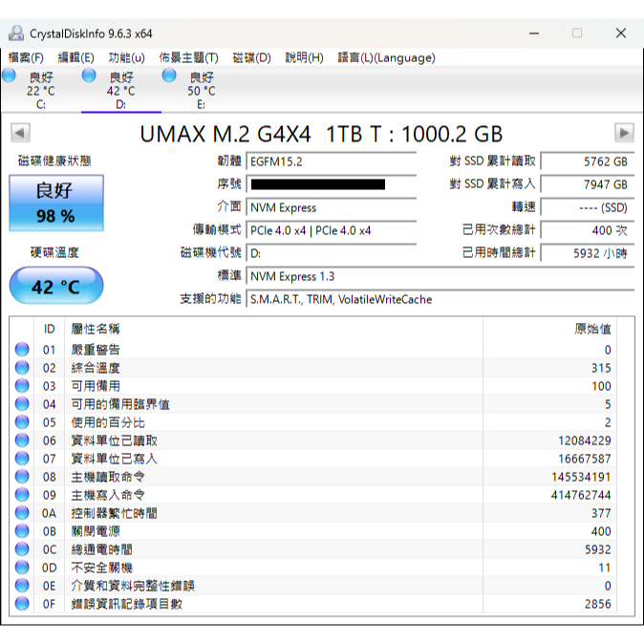Image resolution: width=644 pixels, height=644 pixels.
Task: Open the 檔案(F) menu
Action: coord(26,57)
